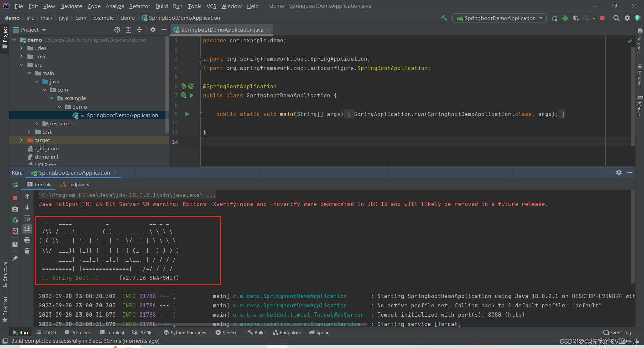Rerun application in the Run panel
644x348 pixels.
coord(15,185)
